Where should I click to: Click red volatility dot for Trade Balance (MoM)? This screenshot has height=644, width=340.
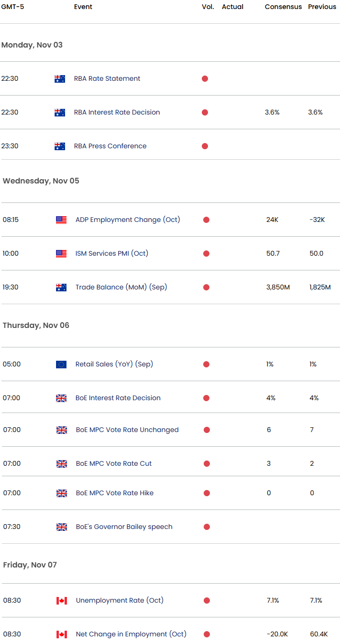pyautogui.click(x=206, y=288)
